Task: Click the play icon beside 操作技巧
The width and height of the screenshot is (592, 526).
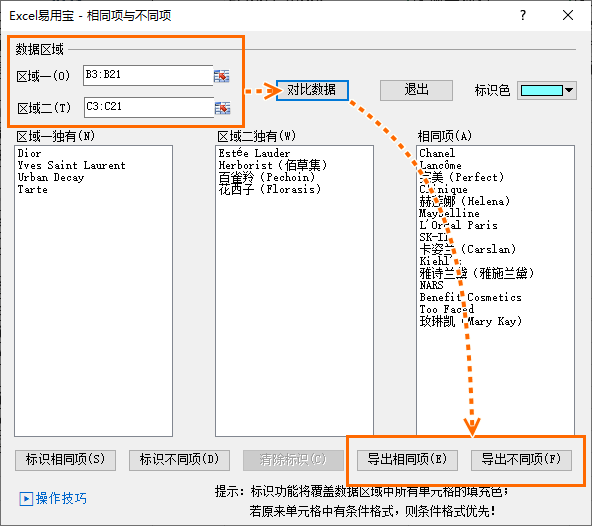Action: [x=26, y=499]
